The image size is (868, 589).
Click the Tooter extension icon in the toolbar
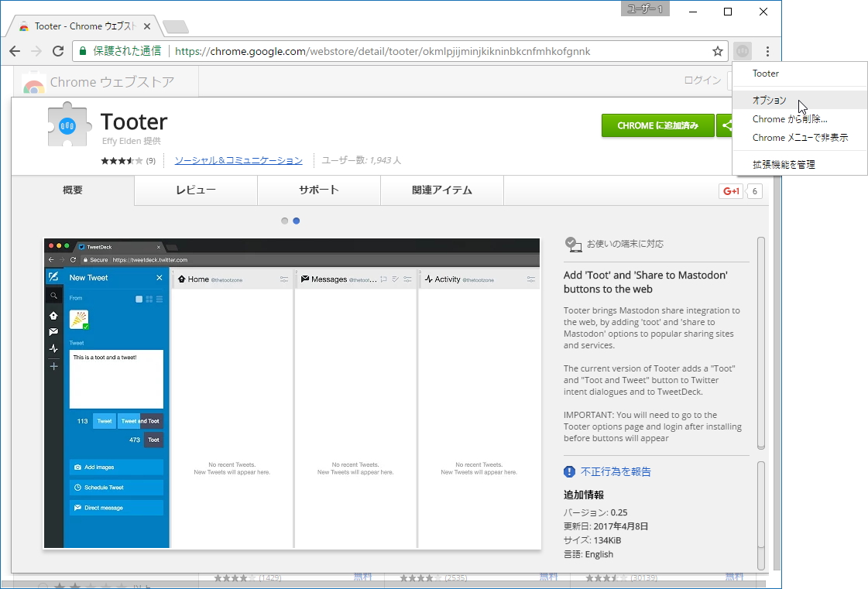click(x=742, y=51)
